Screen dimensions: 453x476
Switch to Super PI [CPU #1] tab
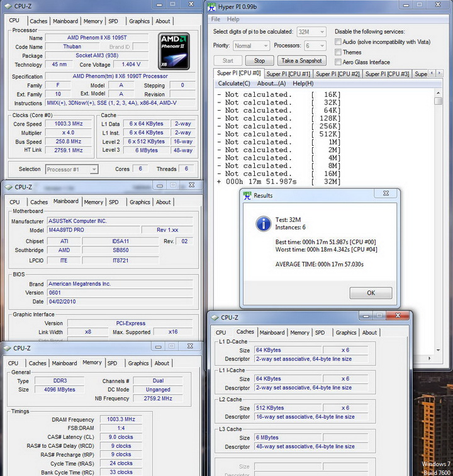point(288,74)
